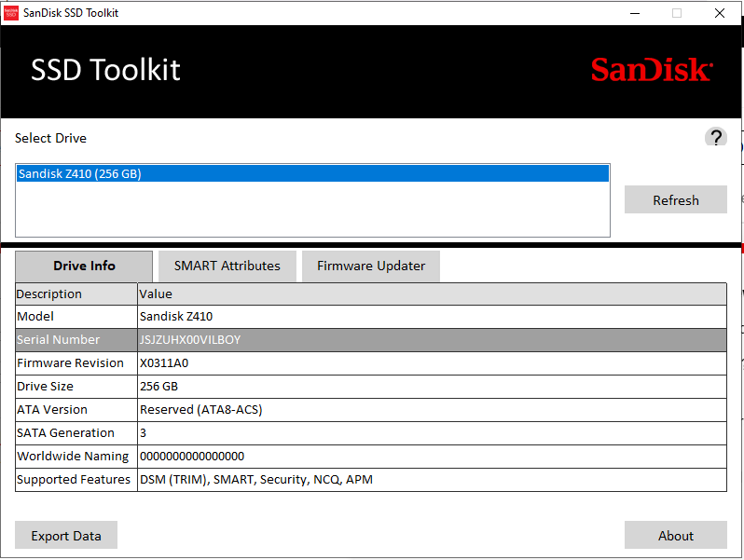The width and height of the screenshot is (744, 560).
Task: Select the Model row label
Action: [76, 316]
